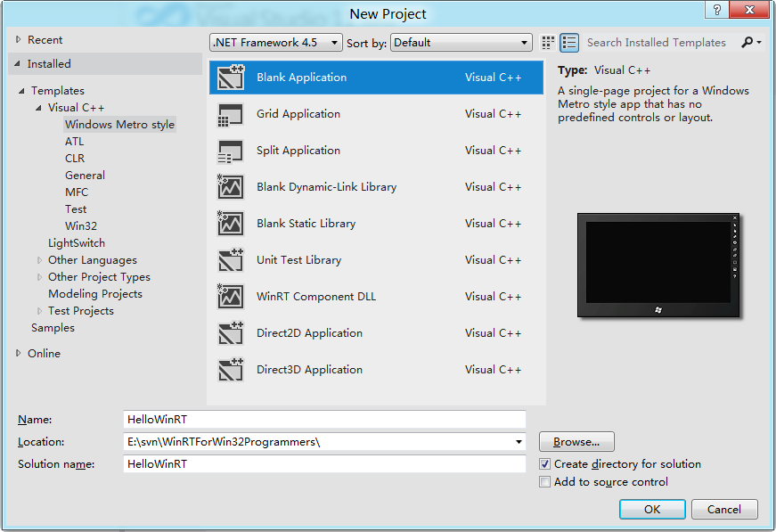Collapse the Installed section
The width and height of the screenshot is (776, 532).
(x=17, y=64)
